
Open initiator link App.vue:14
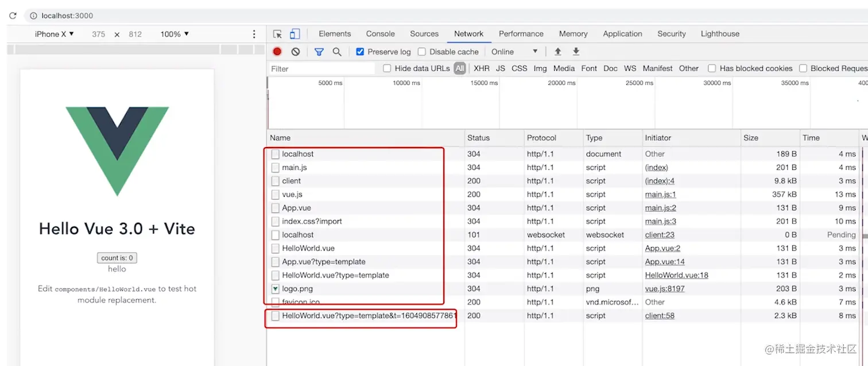click(665, 261)
